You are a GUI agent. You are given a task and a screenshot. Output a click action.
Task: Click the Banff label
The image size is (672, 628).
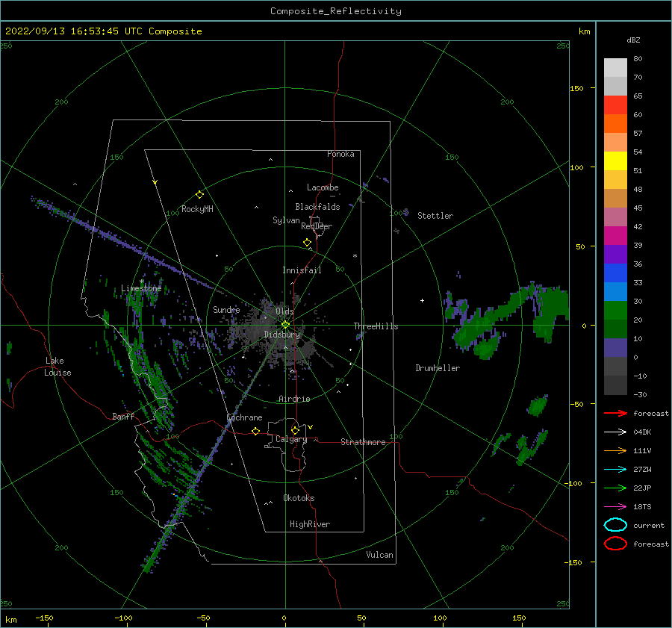click(x=123, y=417)
